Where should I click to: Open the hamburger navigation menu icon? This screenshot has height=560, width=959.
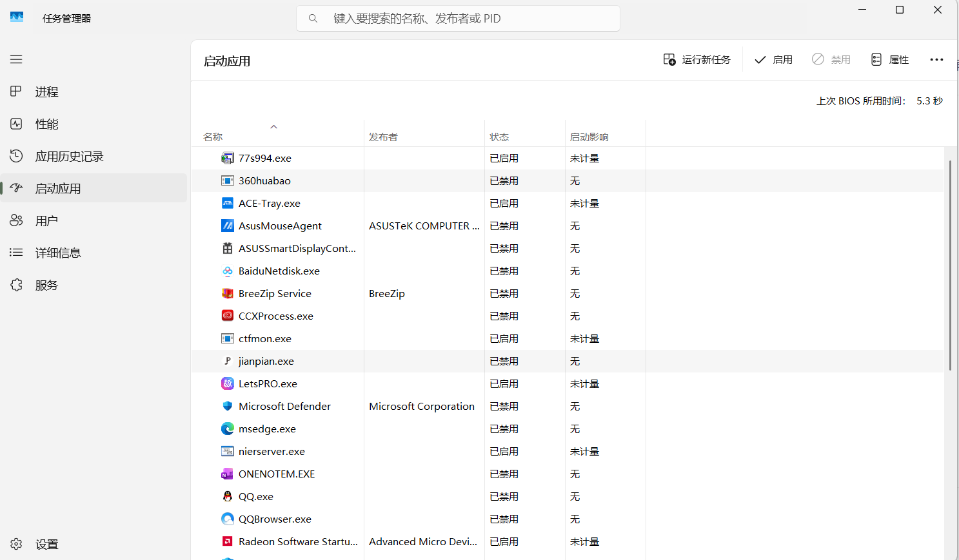coord(16,59)
